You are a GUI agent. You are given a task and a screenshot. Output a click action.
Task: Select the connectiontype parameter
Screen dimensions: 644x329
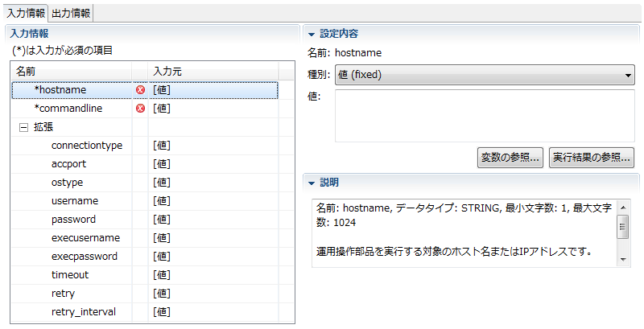(86, 146)
